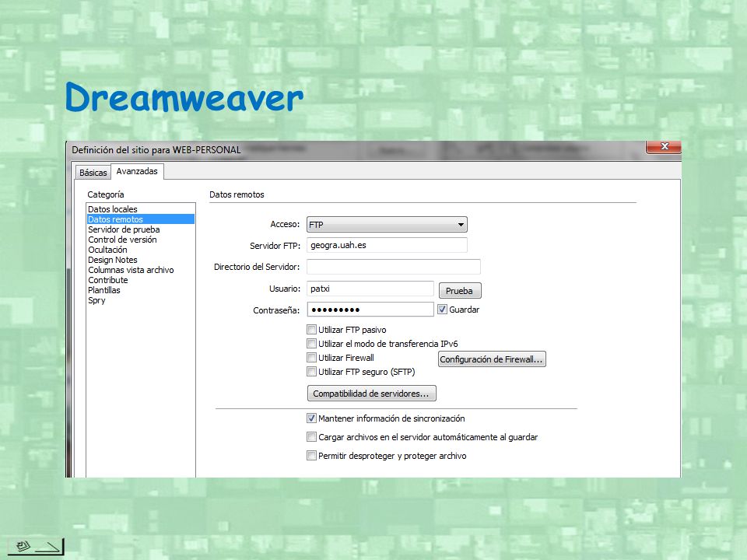747x560 pixels.
Task: Enable Utilizar FTP pasivo
Action: click(x=311, y=330)
